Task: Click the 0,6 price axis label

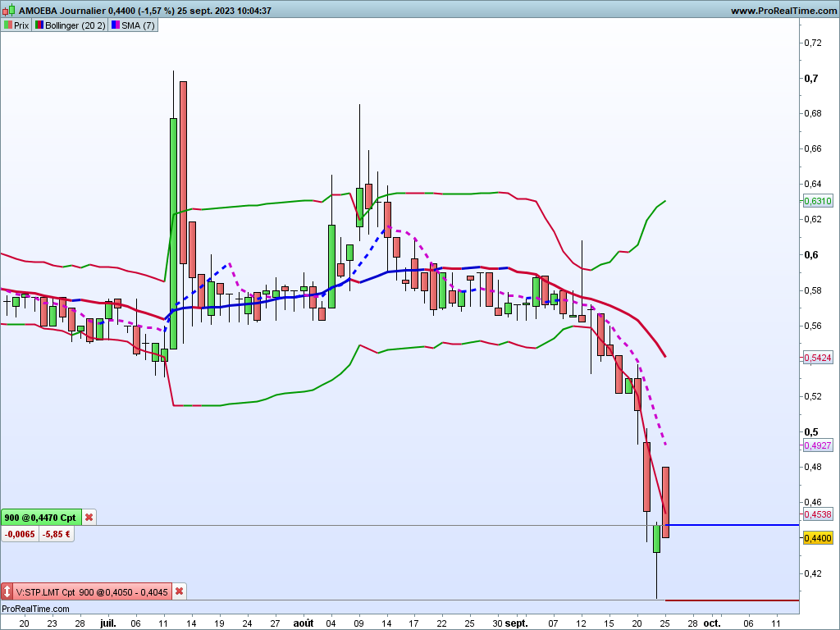Action: [811, 254]
